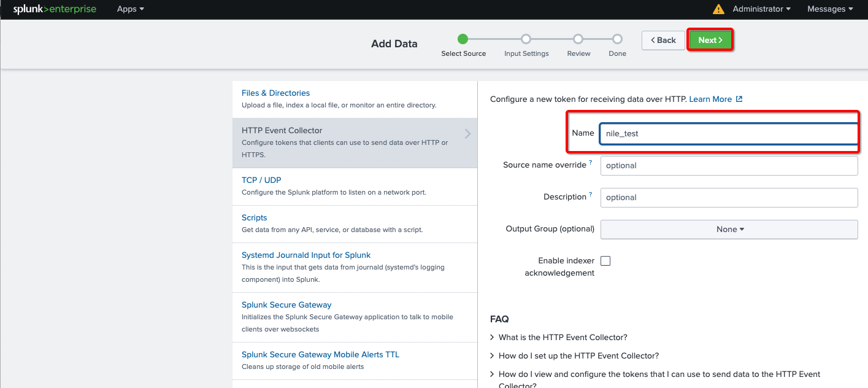
Task: Click the Back button
Action: pos(663,40)
